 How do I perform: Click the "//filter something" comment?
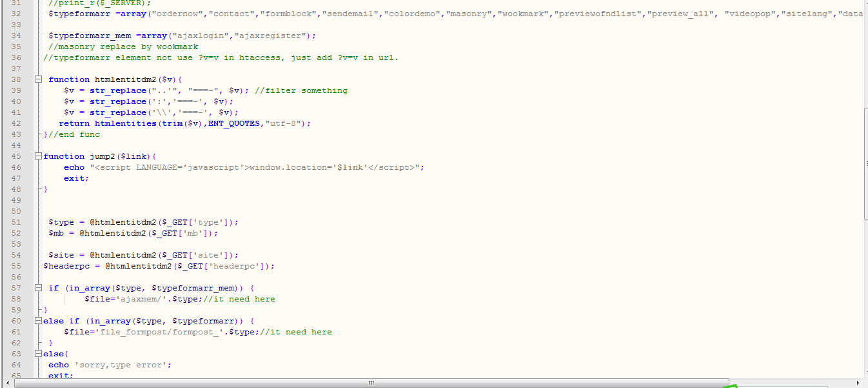point(301,90)
